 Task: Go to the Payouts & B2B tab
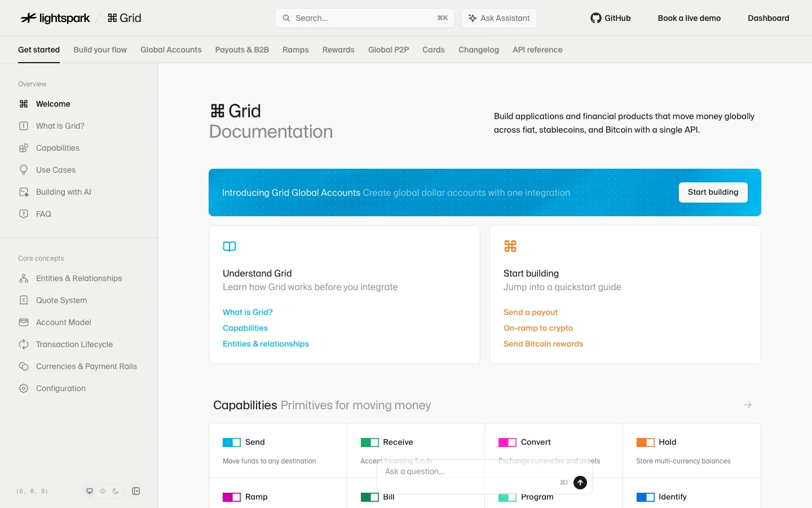242,50
